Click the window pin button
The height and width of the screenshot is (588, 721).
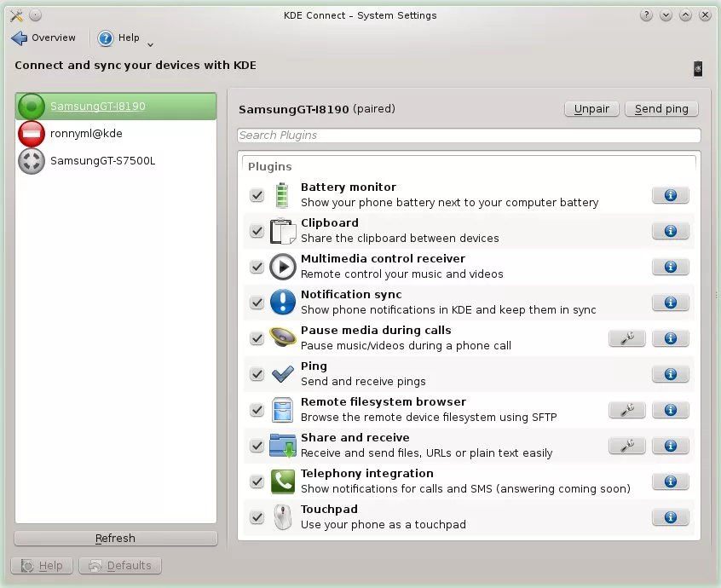click(x=36, y=15)
